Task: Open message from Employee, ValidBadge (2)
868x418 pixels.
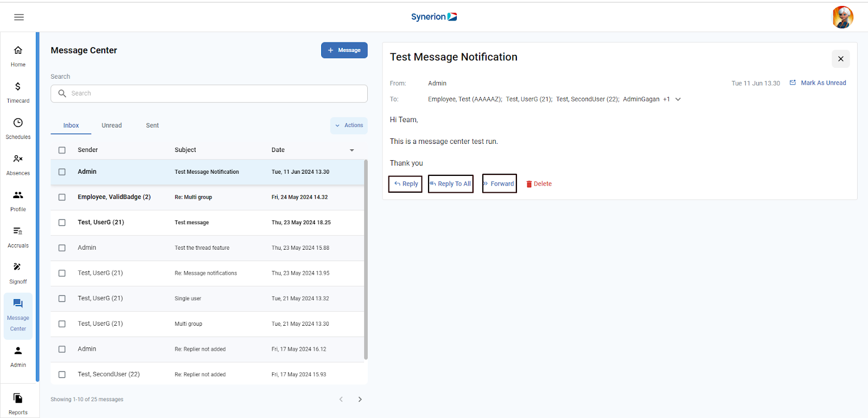Action: (207, 197)
